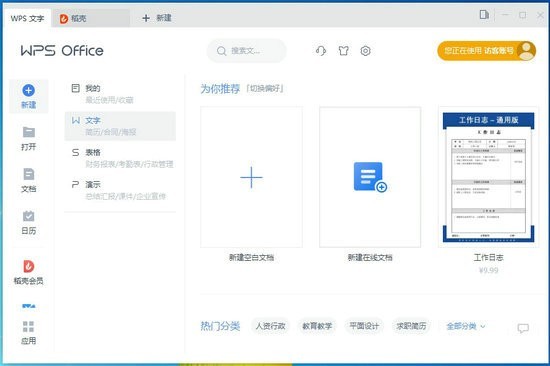The width and height of the screenshot is (550, 366).
Task: Select 文字 简历/合同/海报 category
Action: click(x=120, y=126)
